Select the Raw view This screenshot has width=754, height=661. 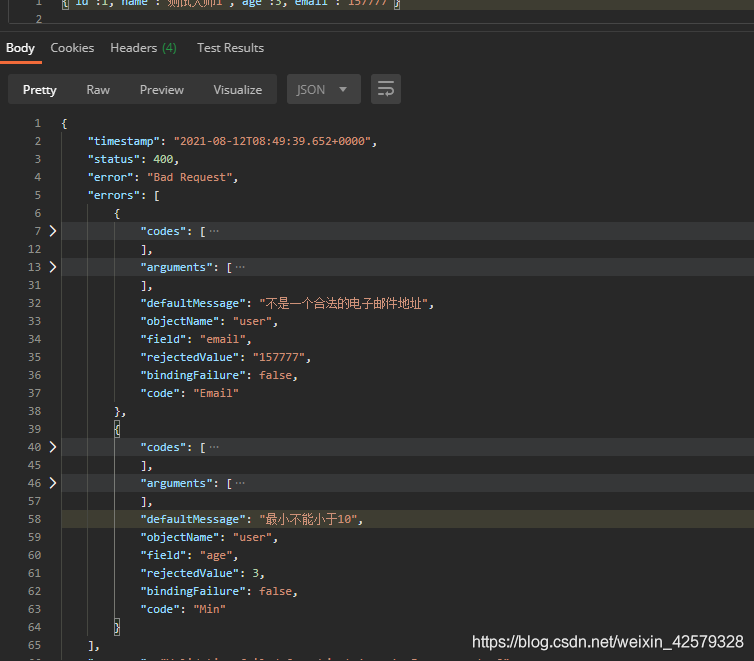[98, 90]
